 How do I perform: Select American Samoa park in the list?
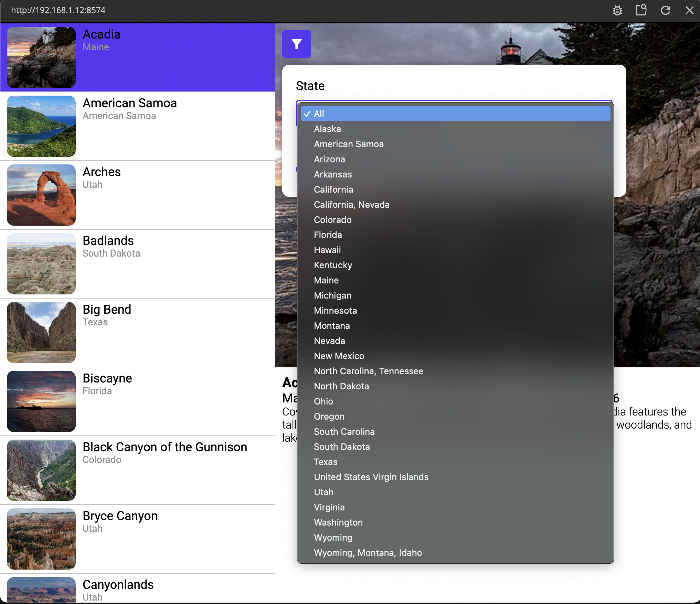click(x=138, y=126)
